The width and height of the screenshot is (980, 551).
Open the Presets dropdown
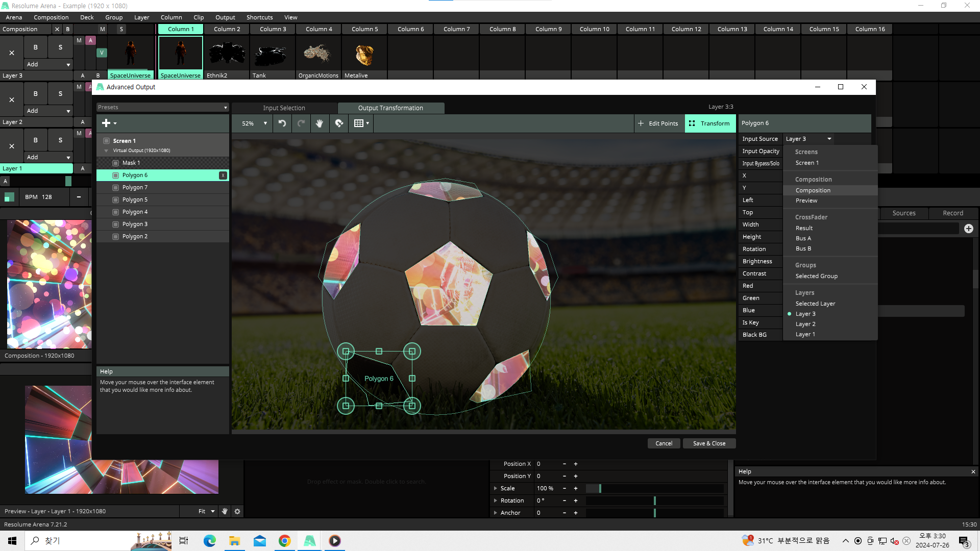pyautogui.click(x=162, y=108)
